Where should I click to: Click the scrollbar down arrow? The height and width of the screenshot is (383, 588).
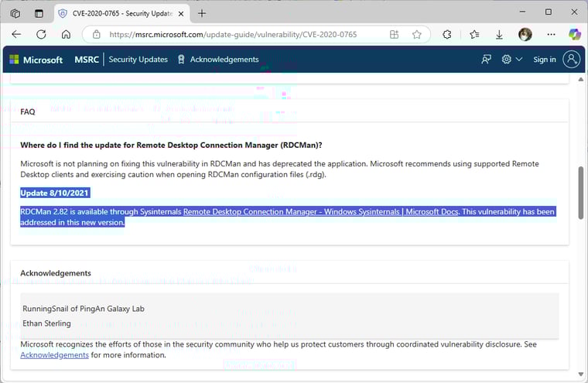pyautogui.click(x=580, y=374)
